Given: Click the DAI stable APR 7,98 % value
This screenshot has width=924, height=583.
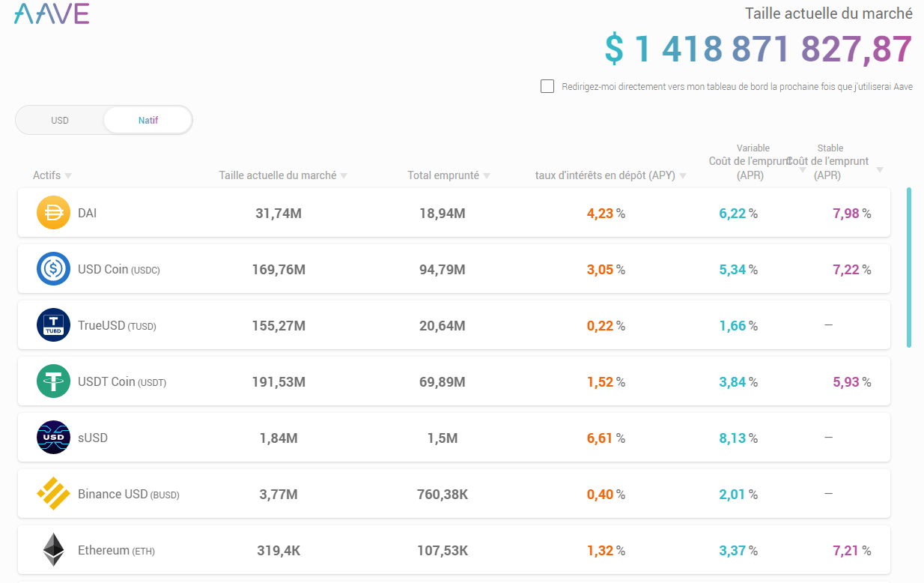Looking at the screenshot, I should pyautogui.click(x=851, y=214).
